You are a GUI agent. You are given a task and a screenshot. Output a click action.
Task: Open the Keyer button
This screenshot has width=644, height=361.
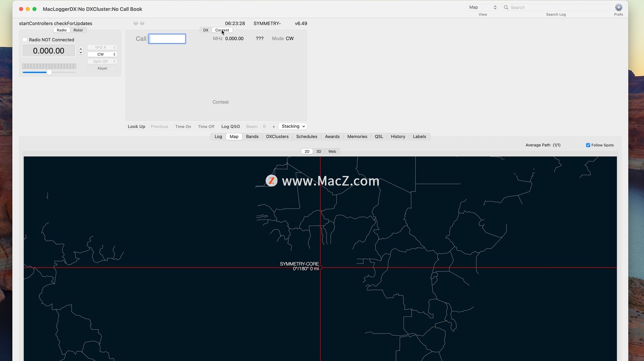[x=102, y=68]
